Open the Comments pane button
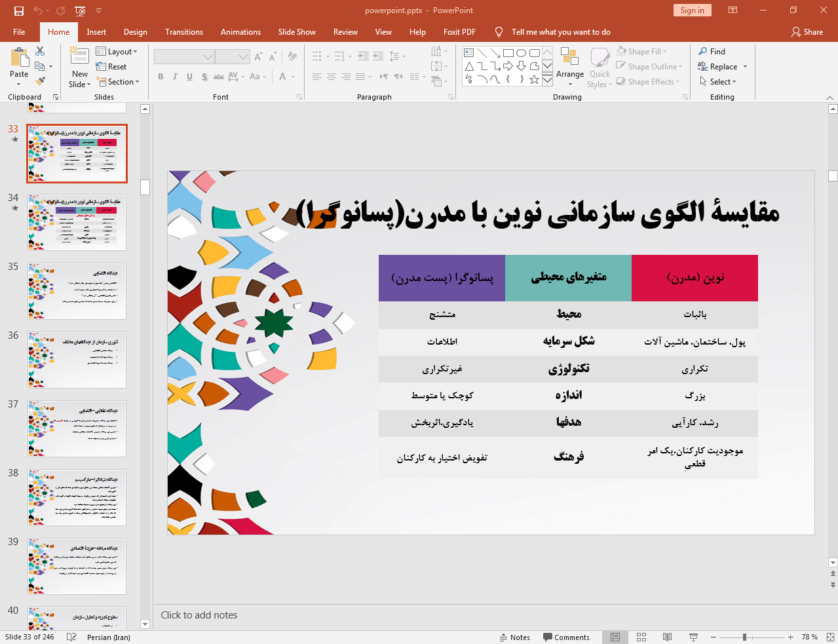 point(566,637)
